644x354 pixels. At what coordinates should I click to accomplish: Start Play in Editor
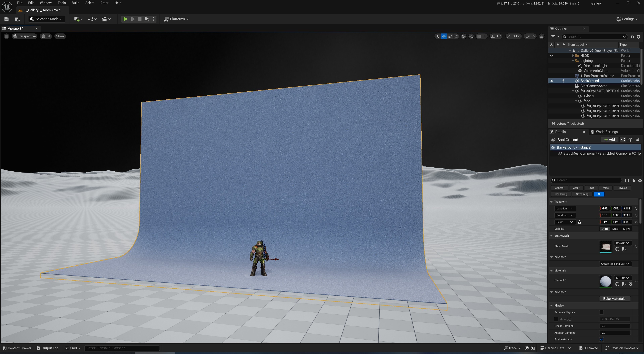[x=125, y=19]
